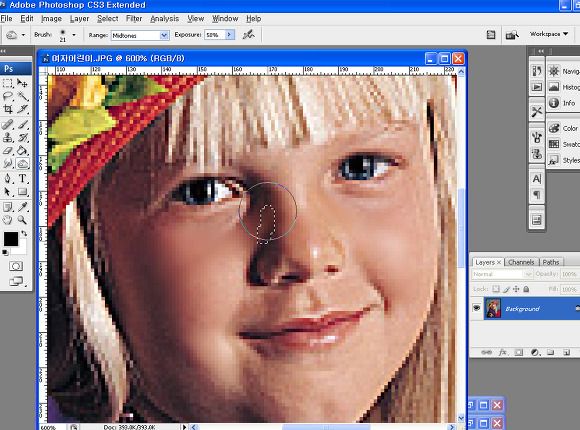580x430 pixels.
Task: Open the Filter menu
Action: 134,19
